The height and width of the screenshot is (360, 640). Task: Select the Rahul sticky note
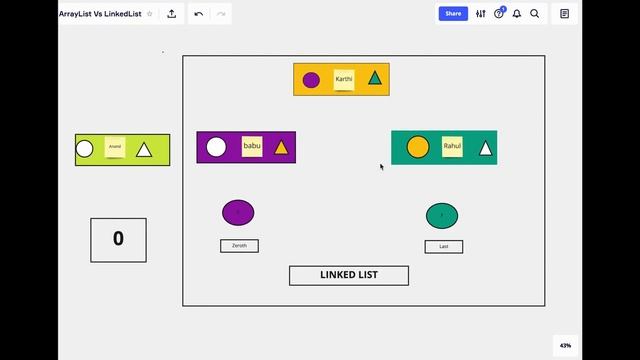point(452,147)
